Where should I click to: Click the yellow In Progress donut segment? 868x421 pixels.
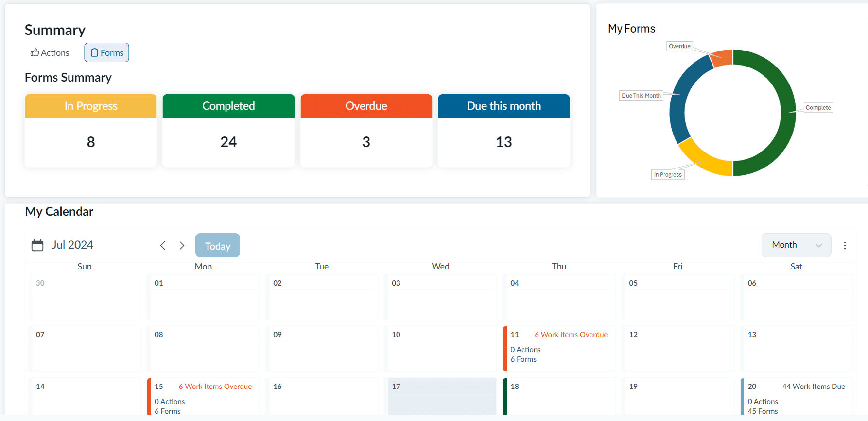[703, 161]
